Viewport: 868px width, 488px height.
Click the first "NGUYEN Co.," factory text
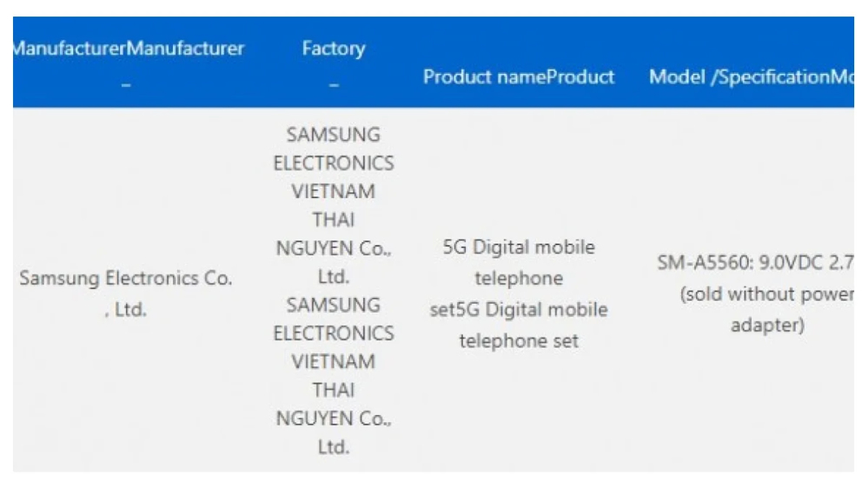point(334,248)
